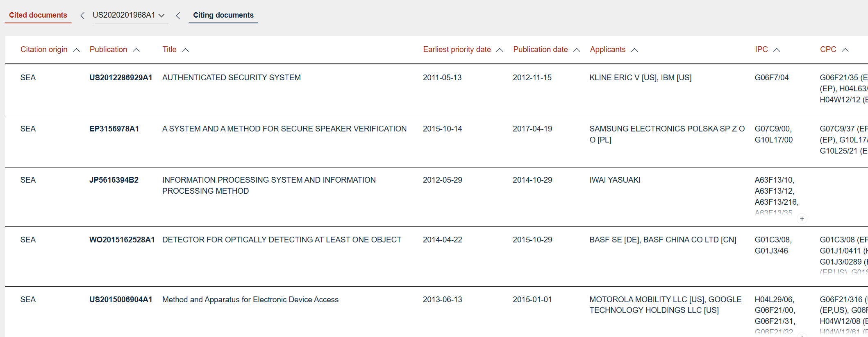This screenshot has width=868, height=337.
Task: Open publication EP3156978A1
Action: pos(114,129)
